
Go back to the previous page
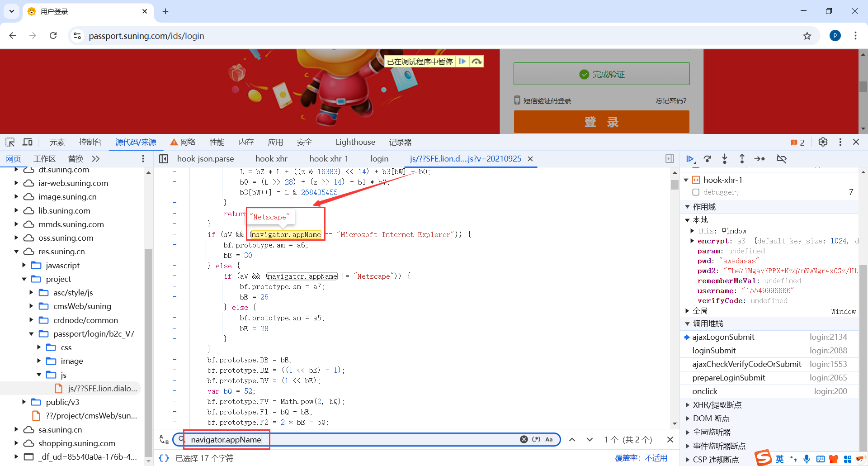pyautogui.click(x=13, y=36)
